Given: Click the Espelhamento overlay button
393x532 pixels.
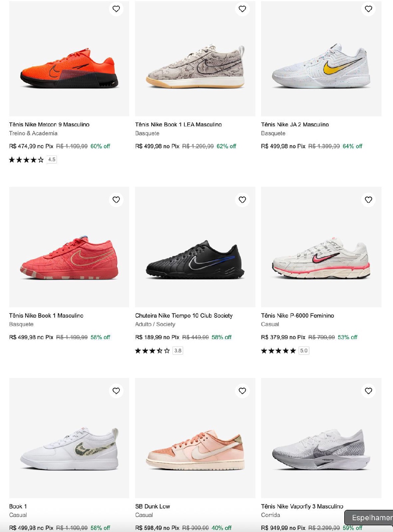Looking at the screenshot, I should (x=369, y=518).
